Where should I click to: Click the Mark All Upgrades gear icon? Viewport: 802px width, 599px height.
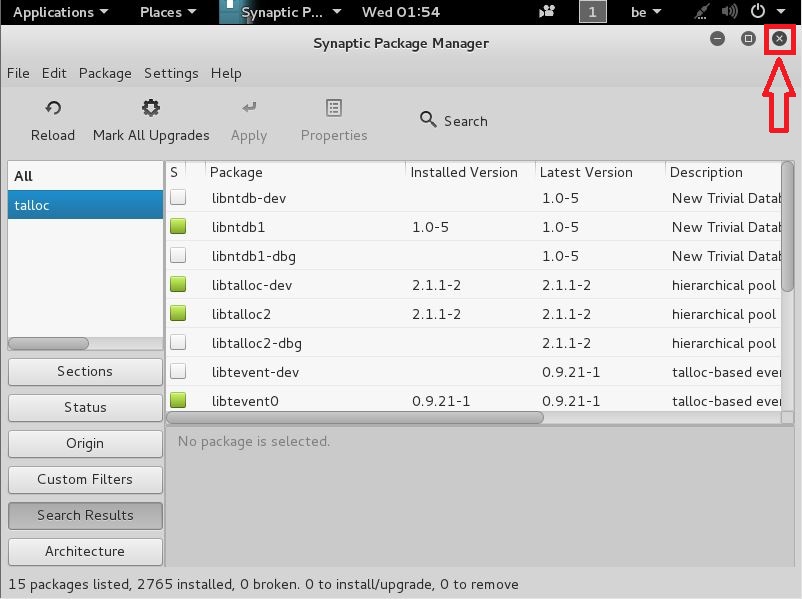151,108
